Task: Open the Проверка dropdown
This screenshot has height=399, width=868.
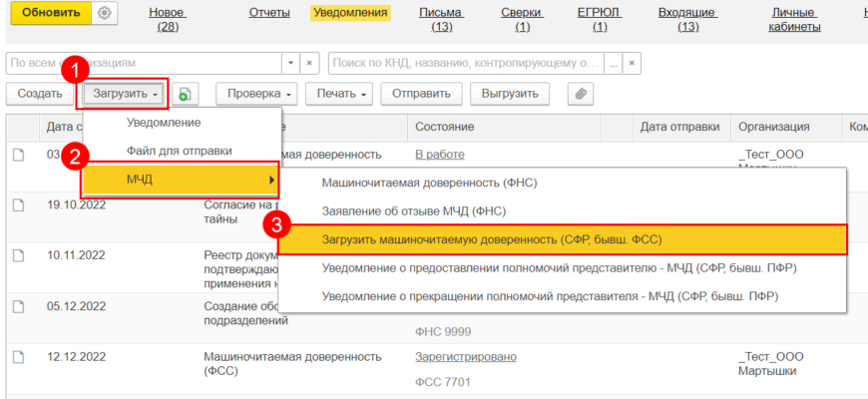Action: [256, 94]
